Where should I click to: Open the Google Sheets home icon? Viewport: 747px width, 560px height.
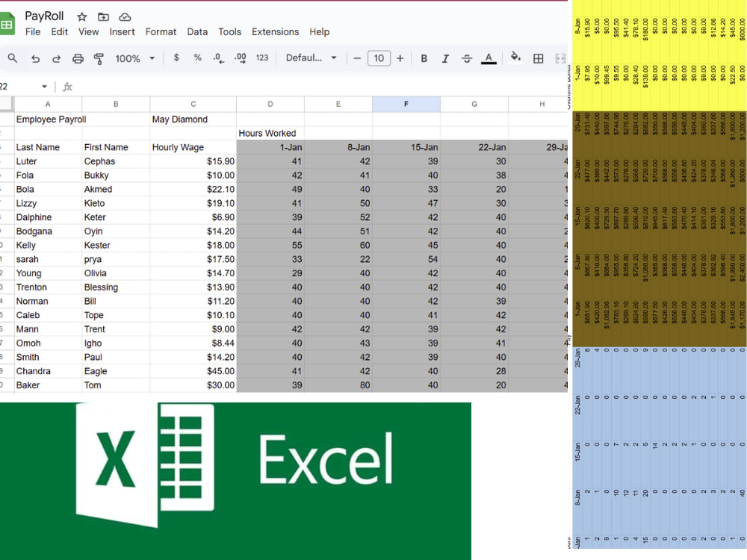7,25
